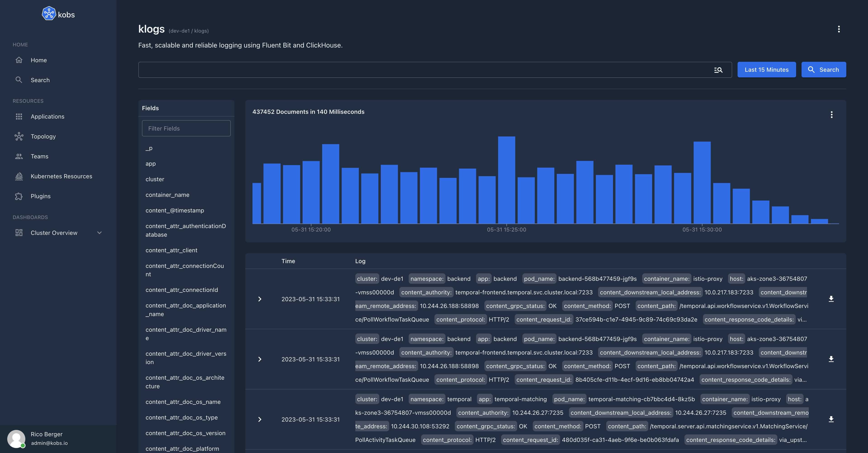Click the blue Search button
Viewport: 868px width, 453px height.
[x=823, y=69]
